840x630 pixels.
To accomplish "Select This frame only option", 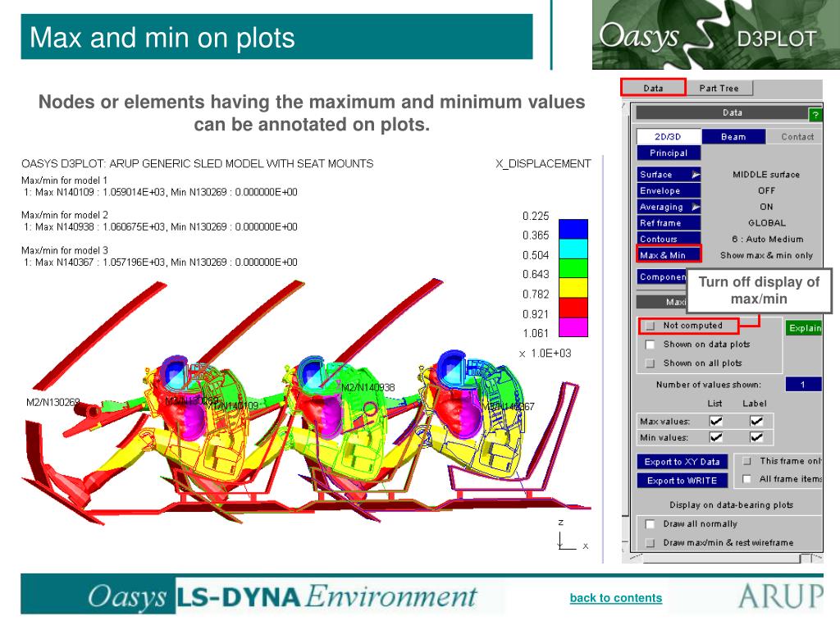I will tap(746, 461).
